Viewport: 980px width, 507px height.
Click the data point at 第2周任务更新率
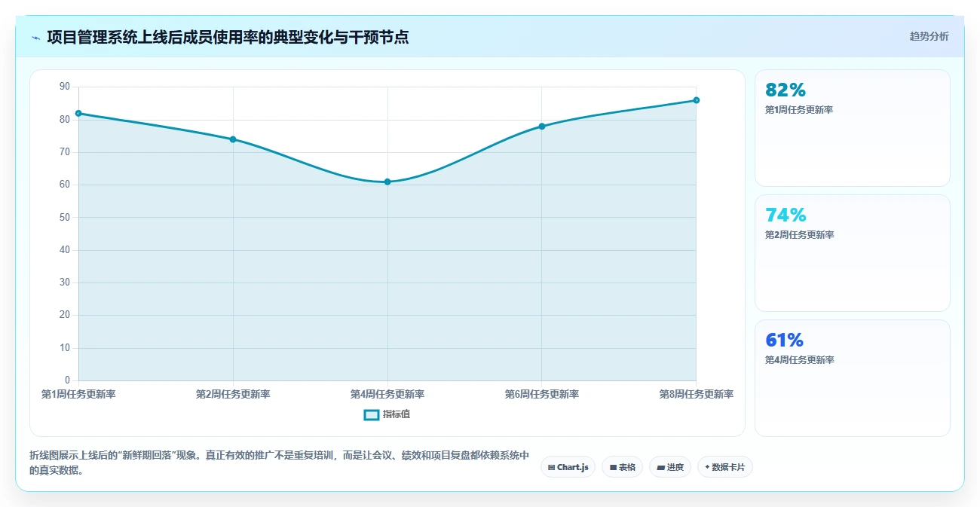233,139
